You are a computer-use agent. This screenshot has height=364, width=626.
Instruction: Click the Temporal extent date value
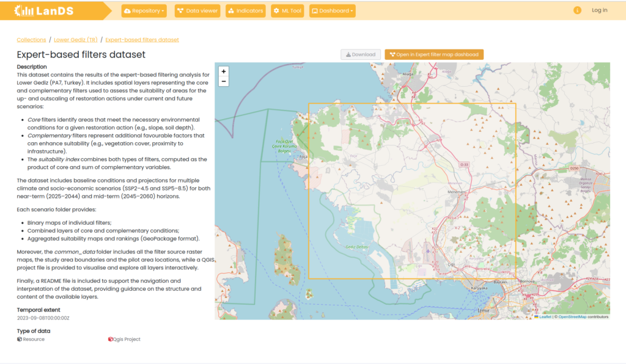tap(43, 318)
